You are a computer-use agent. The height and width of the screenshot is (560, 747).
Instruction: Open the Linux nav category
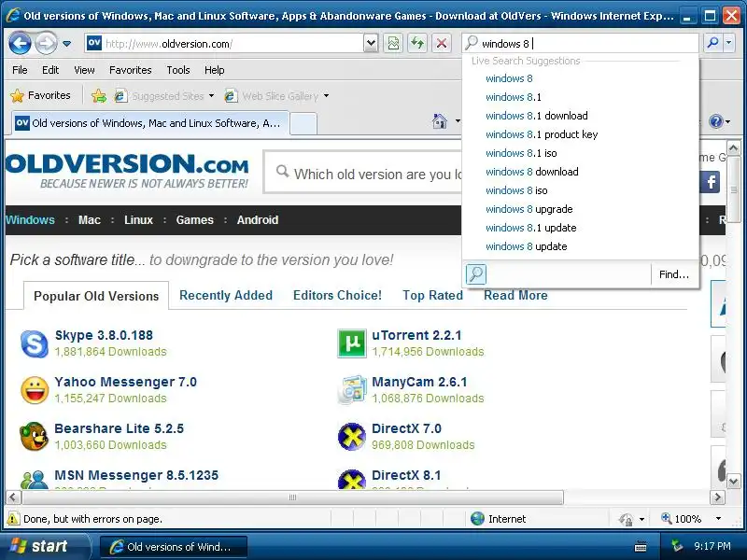click(x=138, y=220)
